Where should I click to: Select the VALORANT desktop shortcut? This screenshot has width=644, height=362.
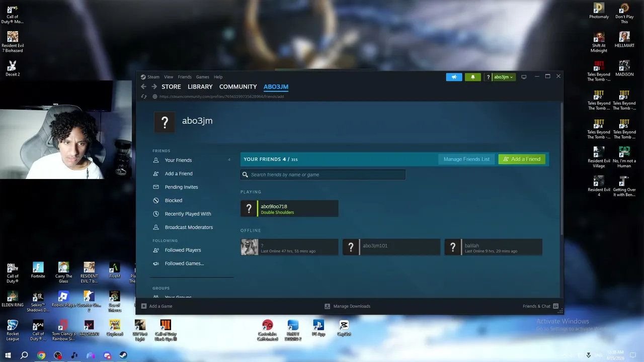pos(89,328)
